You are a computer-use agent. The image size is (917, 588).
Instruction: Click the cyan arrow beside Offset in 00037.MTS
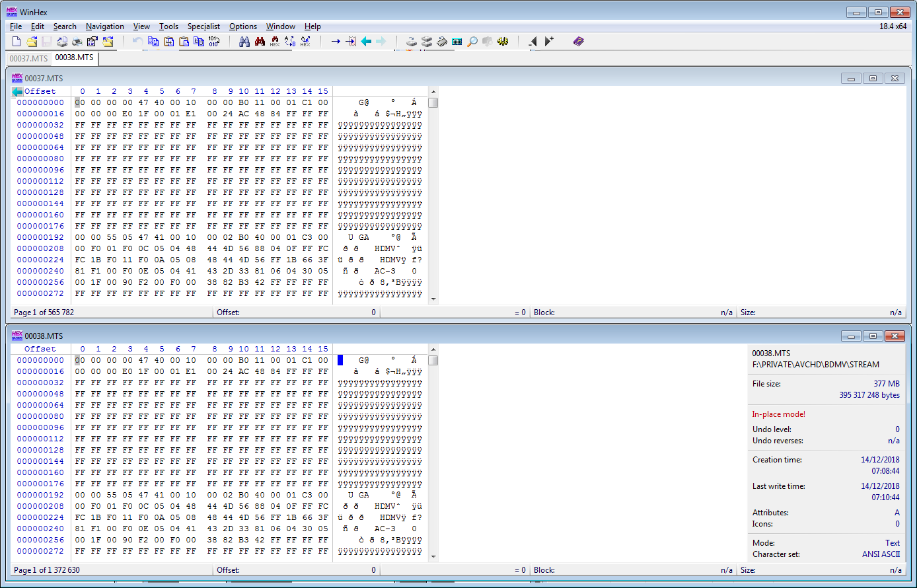(17, 92)
